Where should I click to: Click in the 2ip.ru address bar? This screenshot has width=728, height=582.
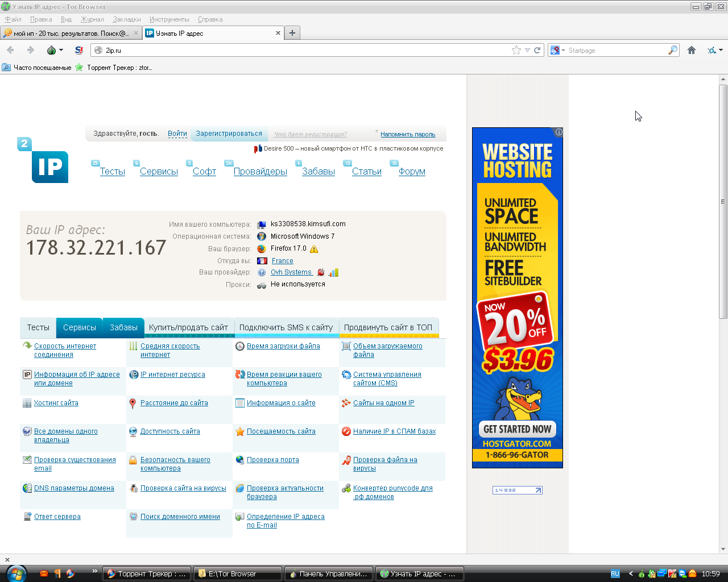click(x=307, y=50)
